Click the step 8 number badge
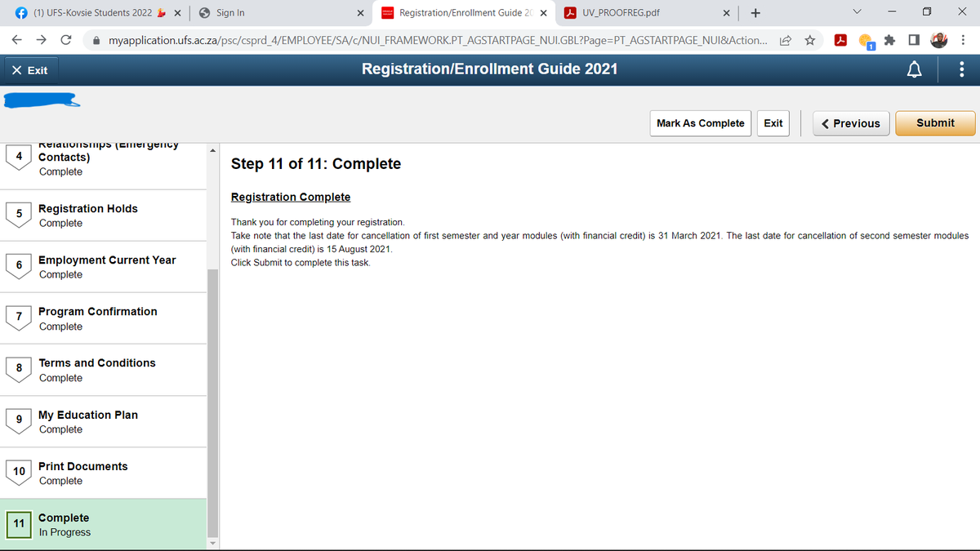 [18, 368]
